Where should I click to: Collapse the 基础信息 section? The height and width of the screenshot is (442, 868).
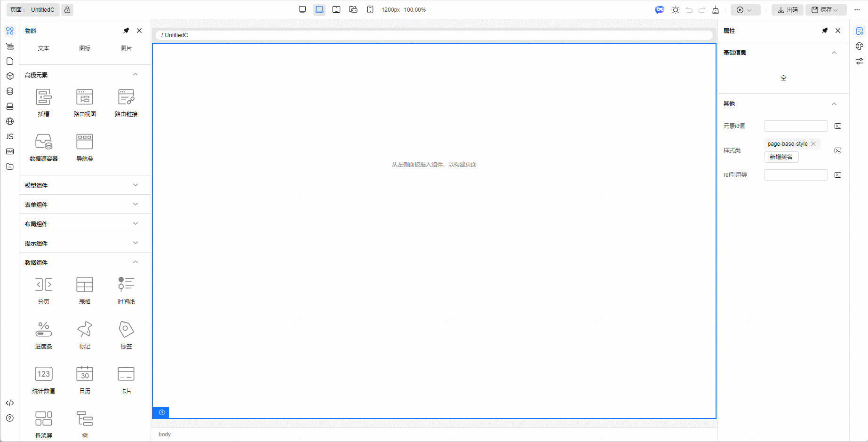coord(834,53)
